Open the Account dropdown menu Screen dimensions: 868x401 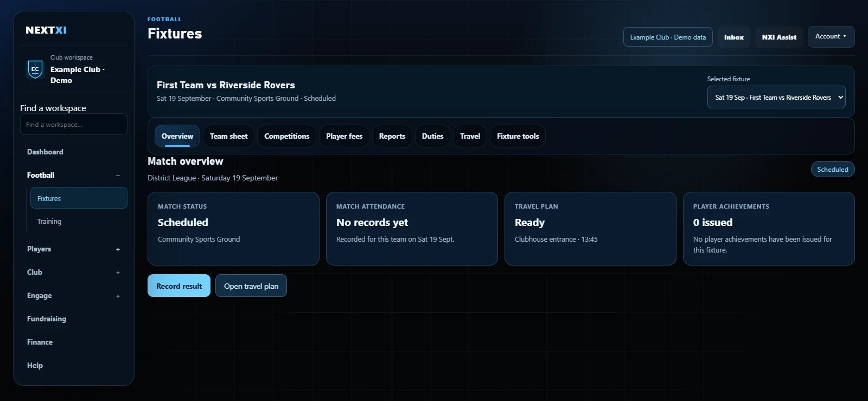[831, 37]
